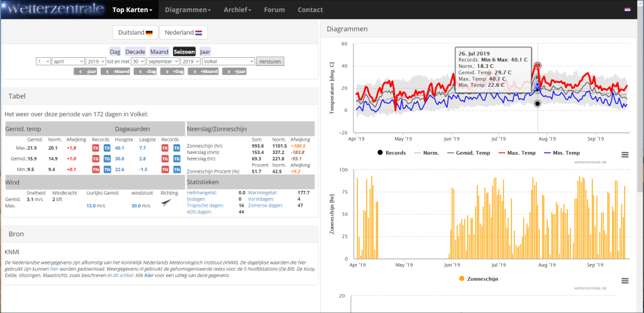Open the station dropdown showing Volkel
This screenshot has width=644, height=313.
pos(228,61)
